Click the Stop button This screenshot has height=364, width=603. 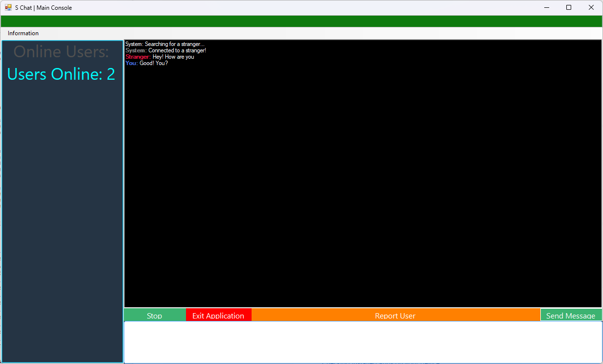pyautogui.click(x=155, y=315)
